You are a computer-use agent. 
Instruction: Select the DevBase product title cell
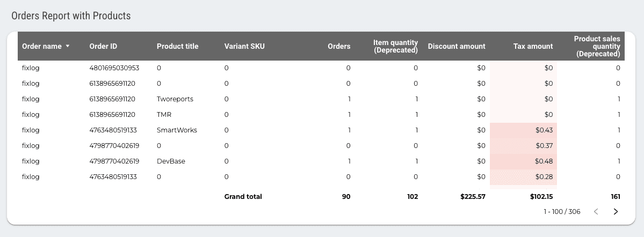click(x=171, y=161)
